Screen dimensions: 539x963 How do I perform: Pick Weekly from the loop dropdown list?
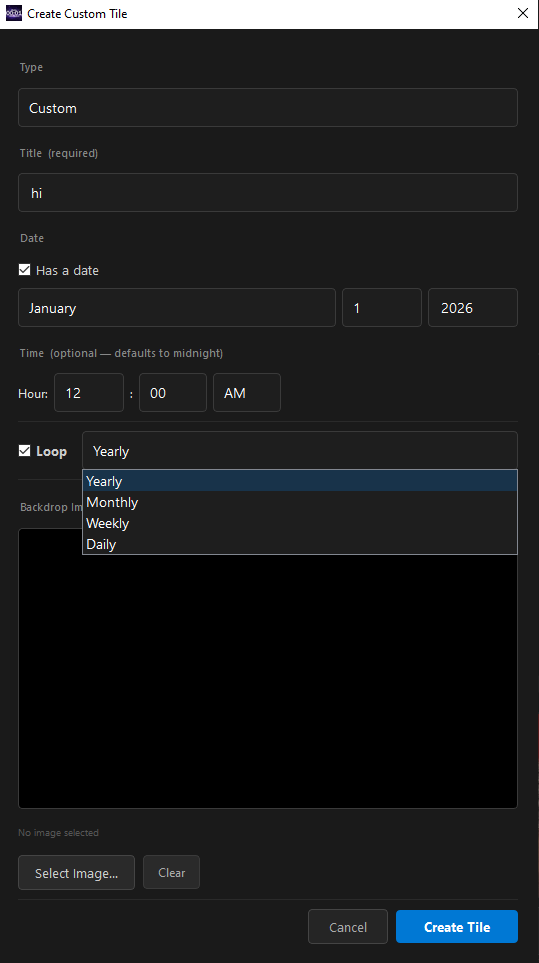tap(300, 523)
